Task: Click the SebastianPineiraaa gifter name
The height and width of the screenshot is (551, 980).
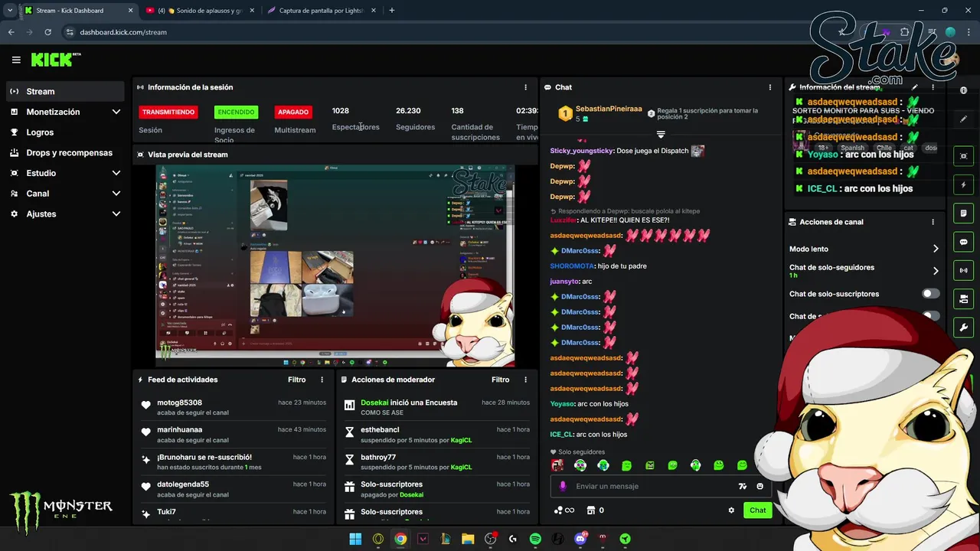Action: [x=609, y=109]
